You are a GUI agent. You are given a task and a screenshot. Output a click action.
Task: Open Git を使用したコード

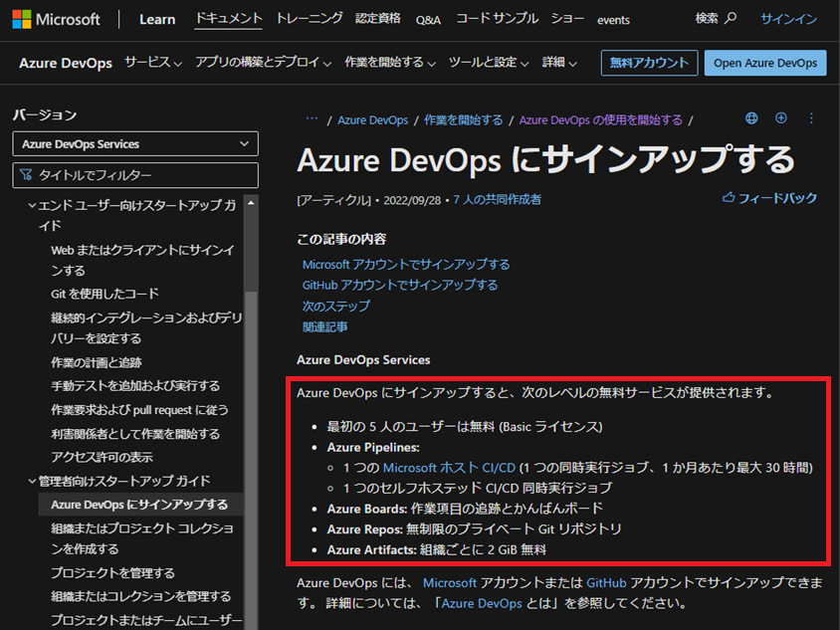(105, 294)
